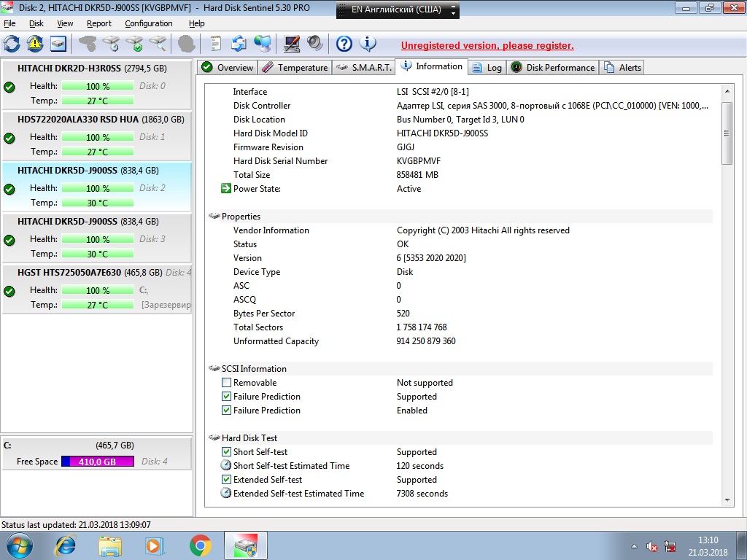Toggle the Short Self-test checkbox
Viewport: 747px width, 560px height.
point(226,451)
